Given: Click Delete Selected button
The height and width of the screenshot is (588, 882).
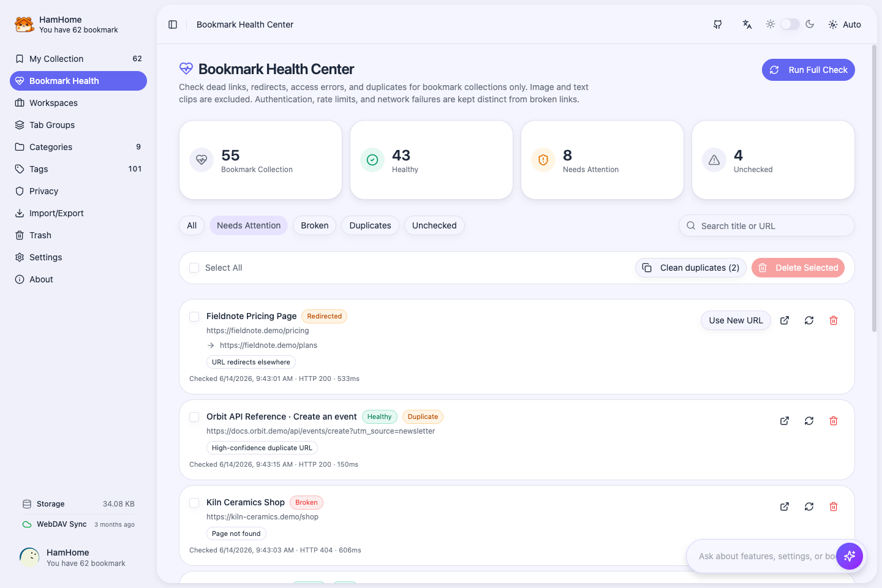Looking at the screenshot, I should pos(798,268).
